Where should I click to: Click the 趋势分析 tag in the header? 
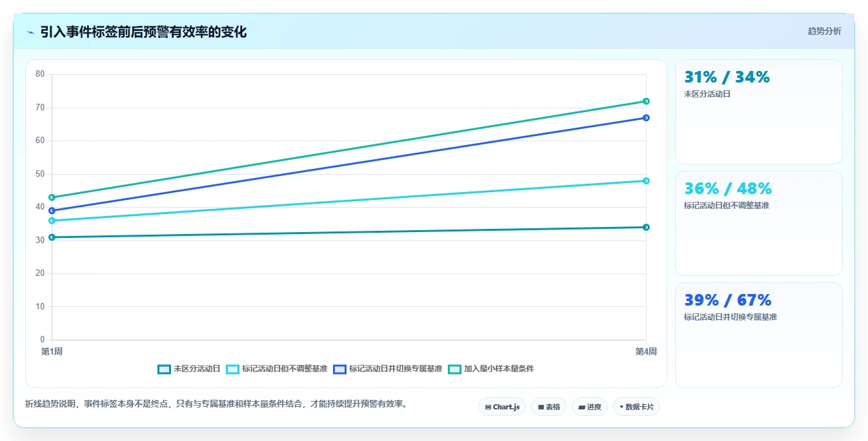click(x=824, y=31)
